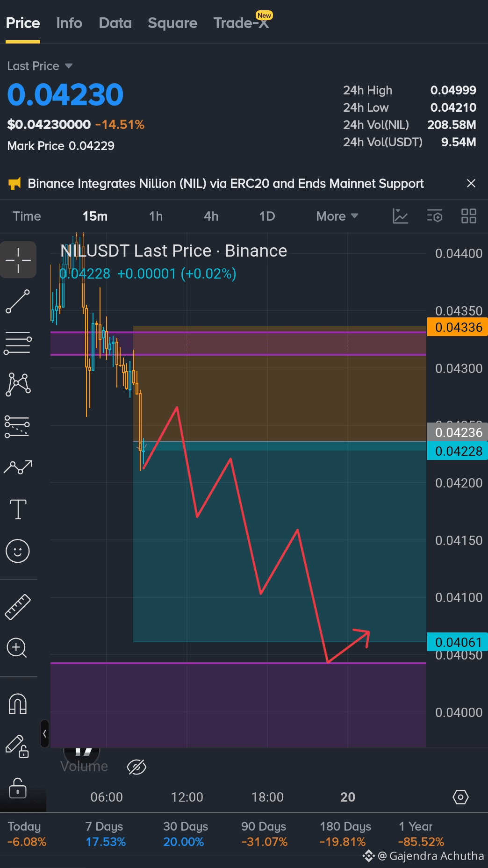Click the 180 Days -19.81% performance
The height and width of the screenshot is (868, 488).
coord(345,834)
